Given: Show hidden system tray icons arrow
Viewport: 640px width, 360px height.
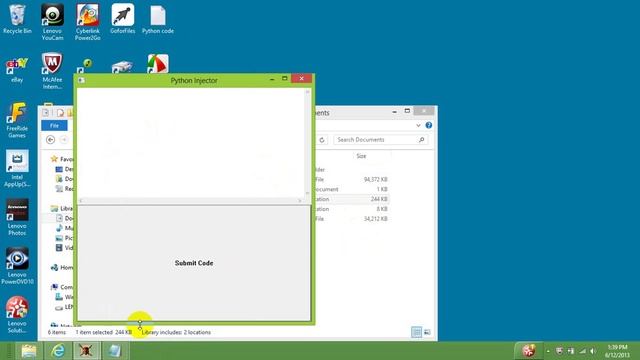Looking at the screenshot, I should 548,351.
